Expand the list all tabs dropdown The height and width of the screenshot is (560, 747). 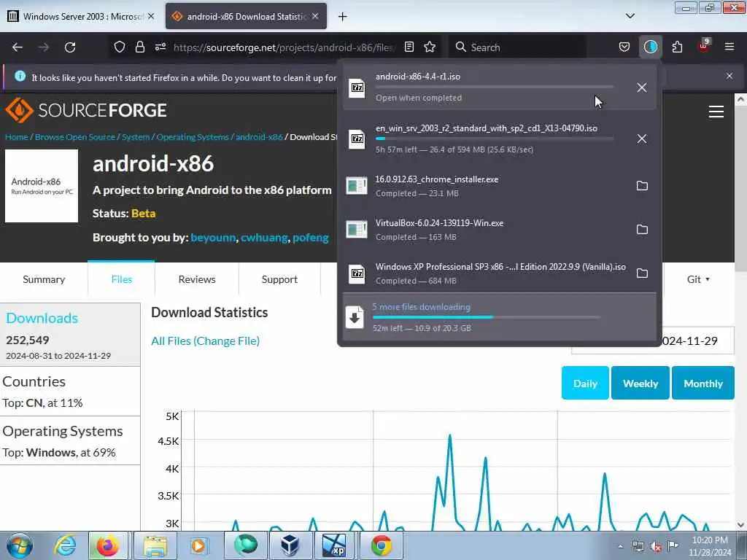[630, 16]
